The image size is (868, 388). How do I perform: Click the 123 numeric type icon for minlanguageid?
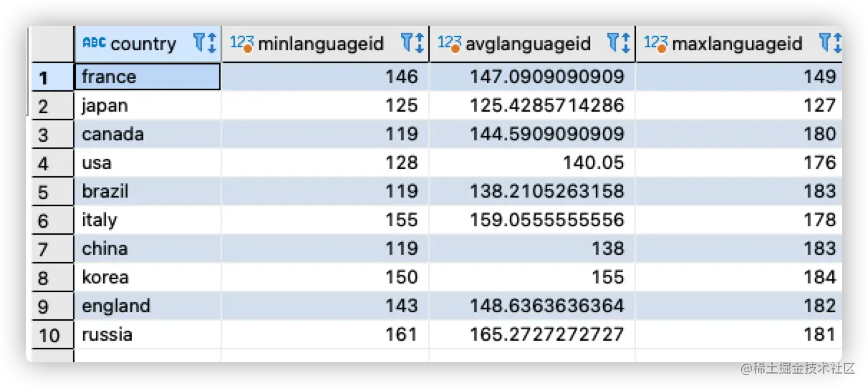[241, 44]
